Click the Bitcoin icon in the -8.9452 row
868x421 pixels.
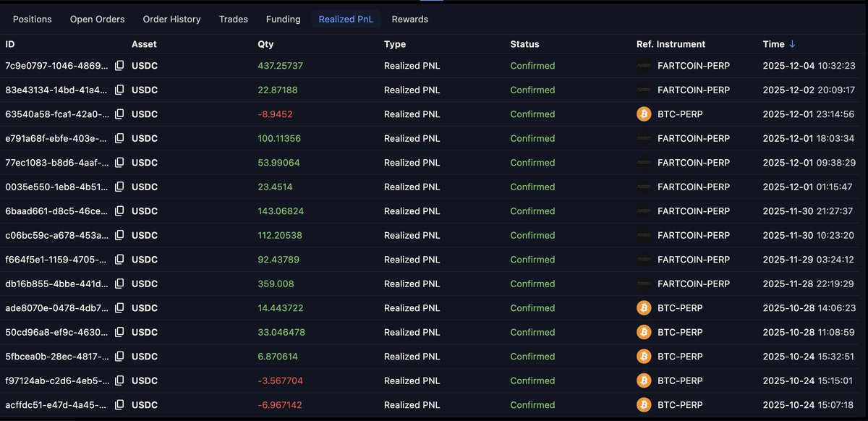point(644,114)
